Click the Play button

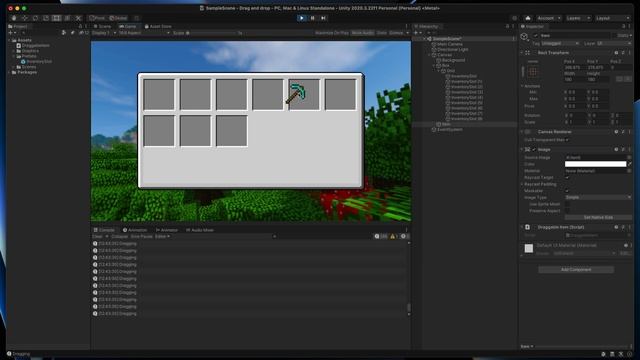[302, 18]
